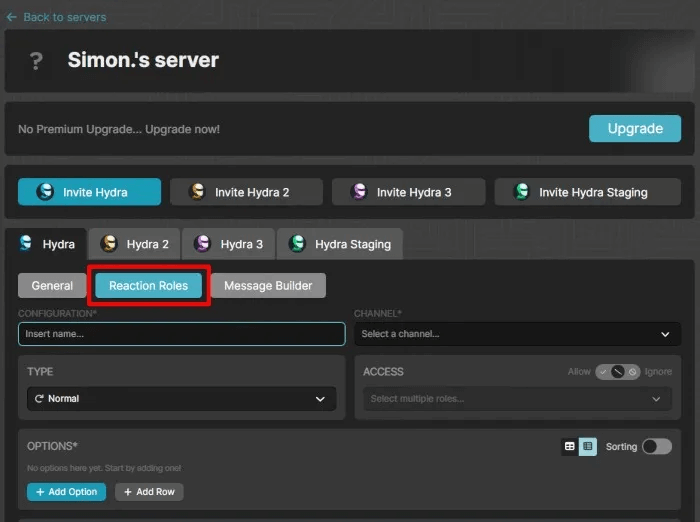Viewport: 700px width, 522px height.
Task: Click the Upgrade button
Action: point(635,129)
